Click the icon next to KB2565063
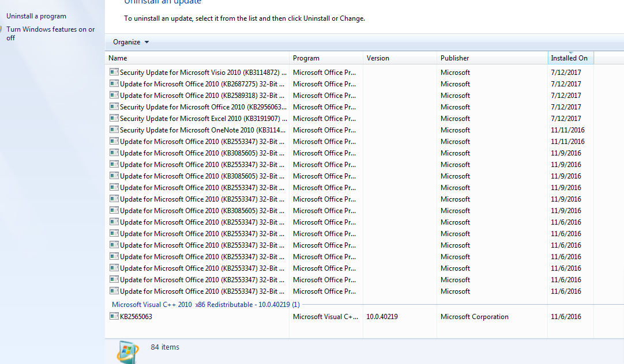Image resolution: width=624 pixels, height=364 pixels. pyautogui.click(x=114, y=316)
